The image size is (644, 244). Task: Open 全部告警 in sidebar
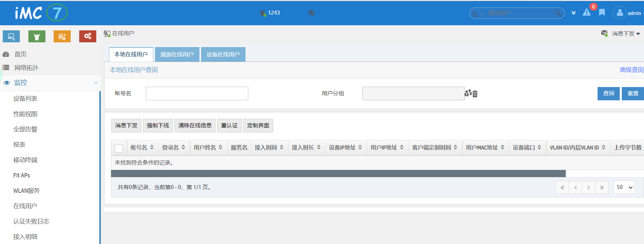click(x=25, y=129)
